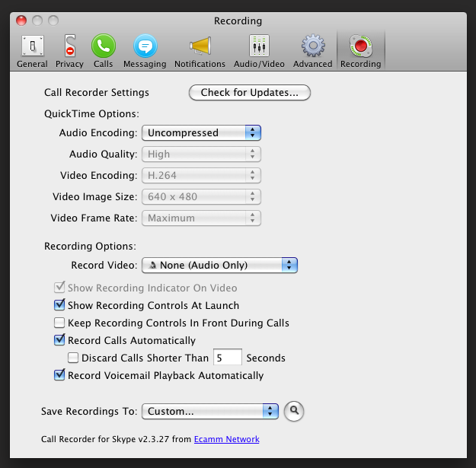476x468 pixels.
Task: Click the Recording window title text
Action: coord(238,21)
